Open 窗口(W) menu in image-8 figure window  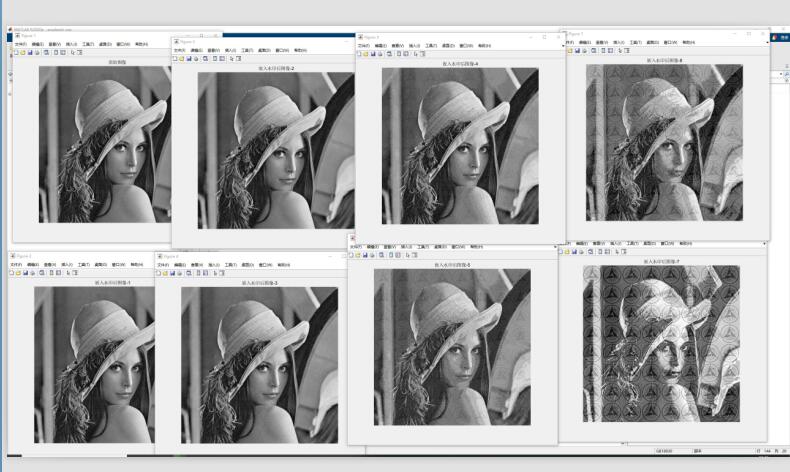point(671,42)
